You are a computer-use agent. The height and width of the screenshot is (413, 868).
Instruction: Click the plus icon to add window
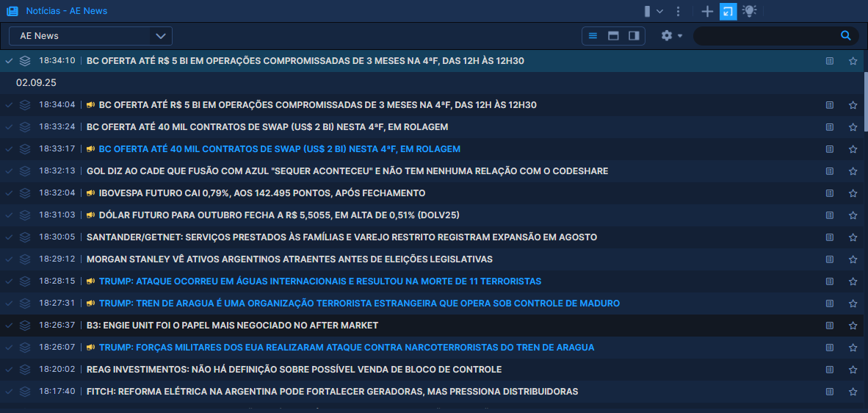coord(707,11)
